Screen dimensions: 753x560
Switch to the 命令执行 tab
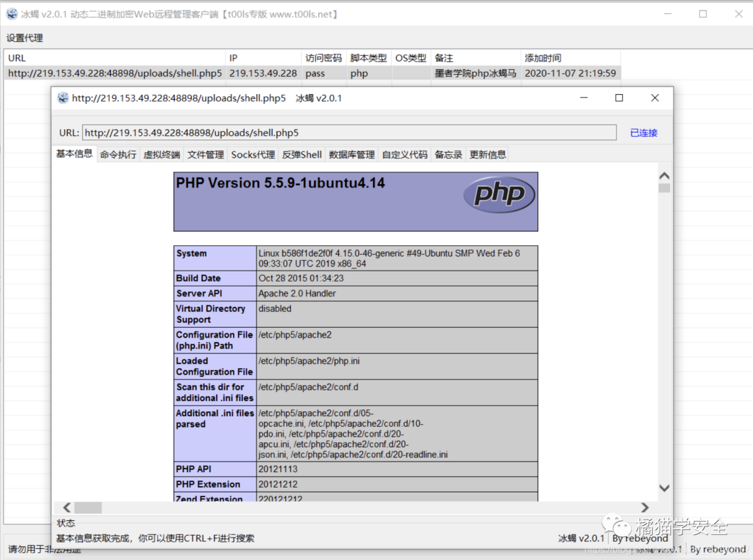(118, 155)
